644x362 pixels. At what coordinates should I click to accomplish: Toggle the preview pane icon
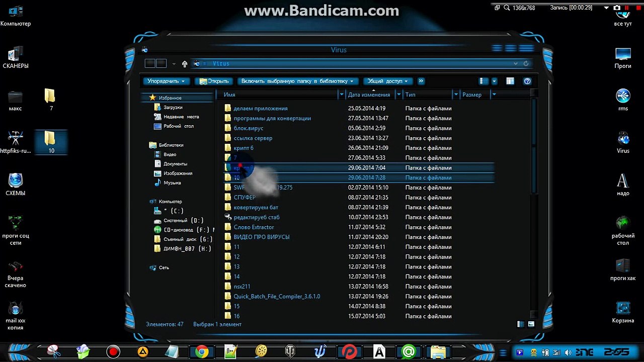click(x=510, y=81)
